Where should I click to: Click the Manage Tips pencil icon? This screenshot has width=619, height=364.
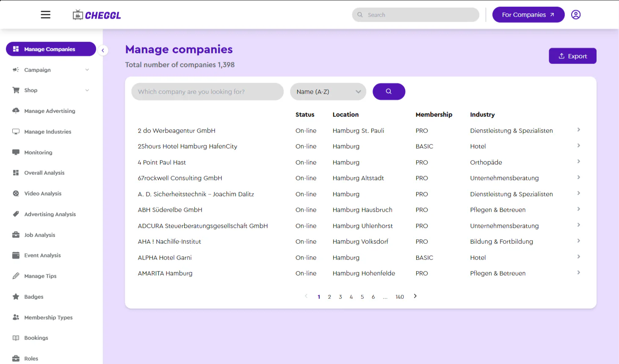coord(16,276)
